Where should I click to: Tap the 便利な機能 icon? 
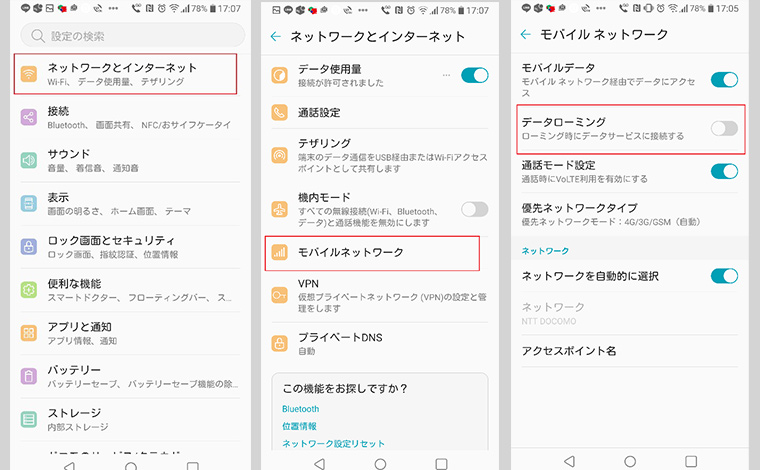[x=29, y=290]
